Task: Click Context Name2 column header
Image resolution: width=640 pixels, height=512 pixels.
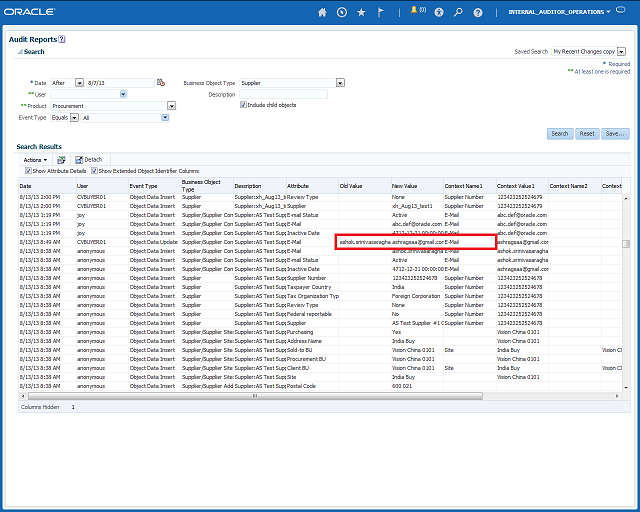Action: [x=575, y=186]
